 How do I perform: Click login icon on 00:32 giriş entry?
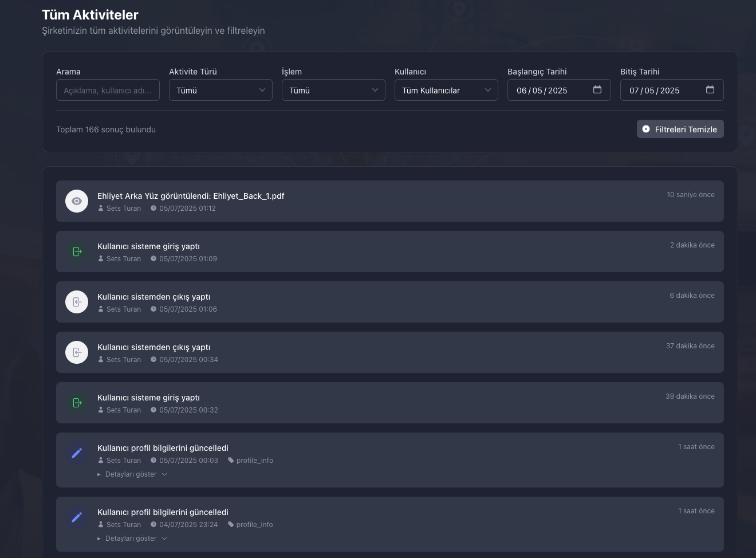[77, 403]
